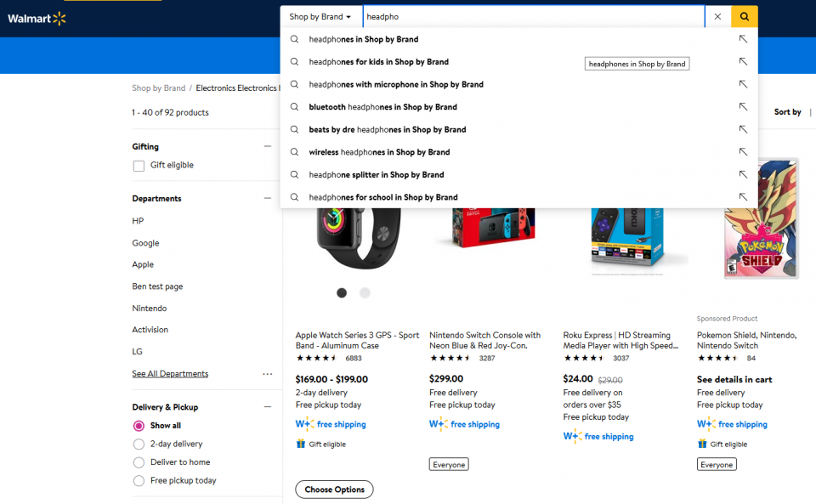
Task: Click the W+ icon under Nintendo Switch Console
Action: (439, 424)
